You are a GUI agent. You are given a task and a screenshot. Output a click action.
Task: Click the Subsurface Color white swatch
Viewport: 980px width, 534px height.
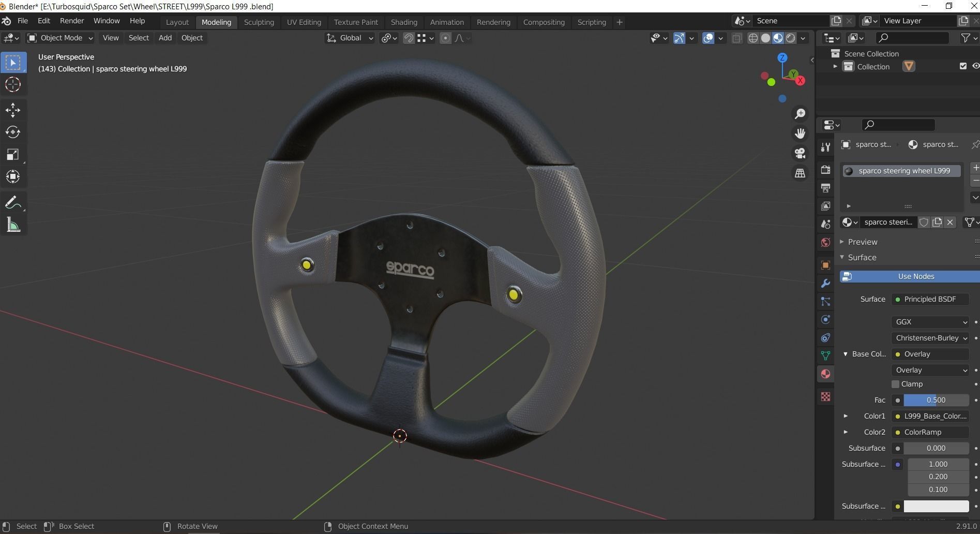(936, 506)
